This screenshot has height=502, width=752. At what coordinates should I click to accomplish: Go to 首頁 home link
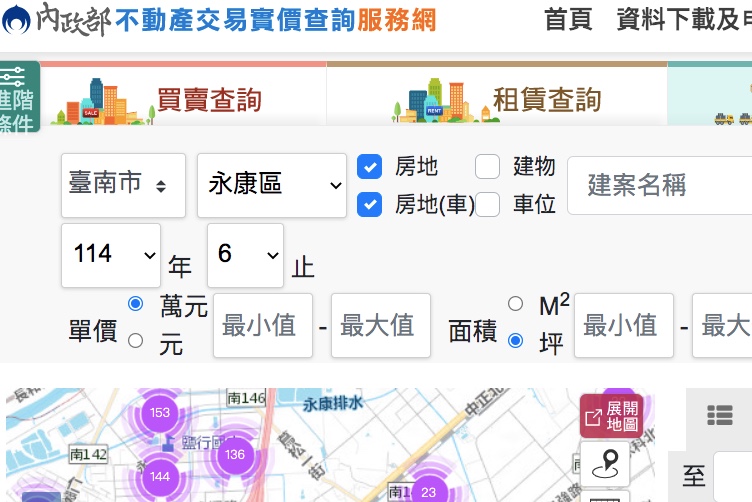click(568, 19)
